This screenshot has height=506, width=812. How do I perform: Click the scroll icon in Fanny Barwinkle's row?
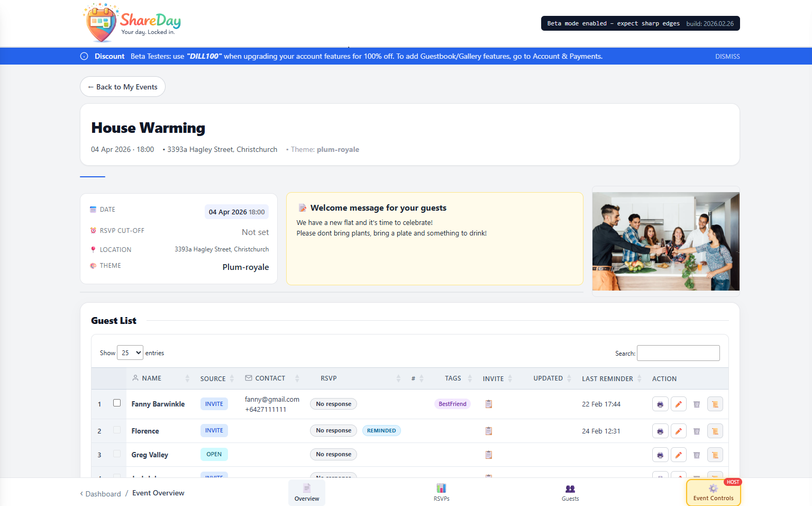pyautogui.click(x=715, y=404)
